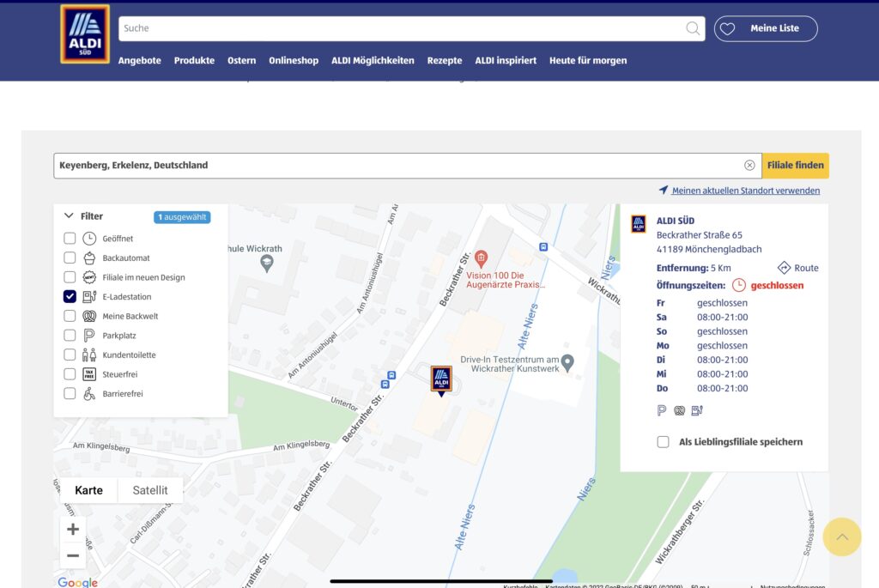This screenshot has height=588, width=879.
Task: Uncheck the E-Ladestation filter
Action: tap(70, 296)
